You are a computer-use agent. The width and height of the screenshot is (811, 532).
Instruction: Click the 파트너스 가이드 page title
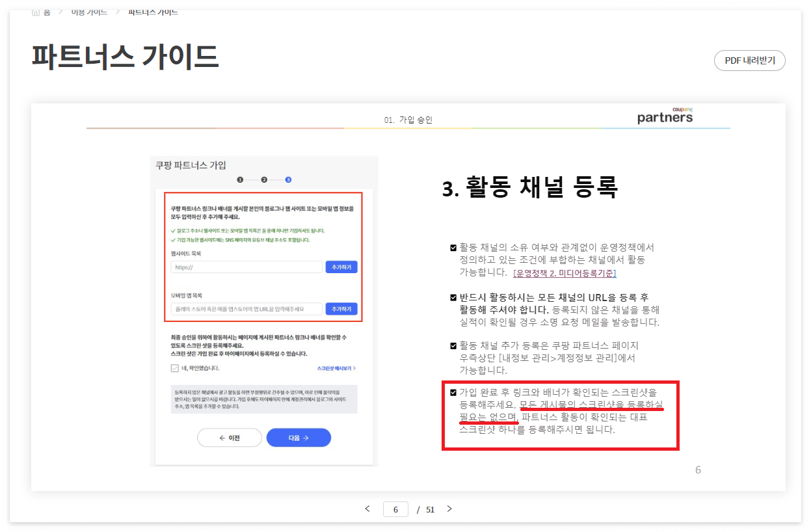125,57
